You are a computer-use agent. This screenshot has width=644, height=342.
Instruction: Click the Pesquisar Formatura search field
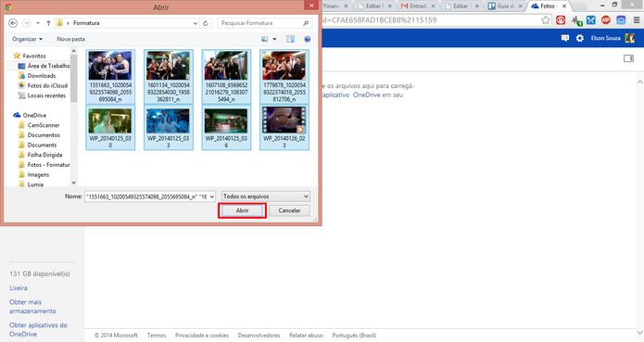[264, 23]
